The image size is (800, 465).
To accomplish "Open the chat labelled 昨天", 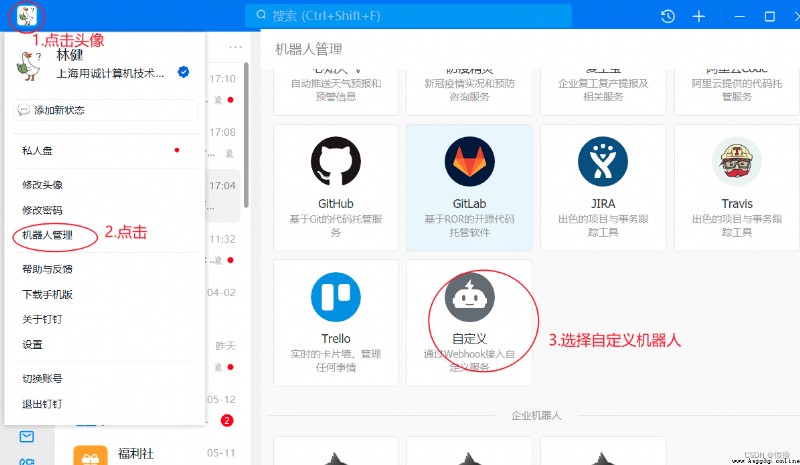I will click(x=222, y=356).
